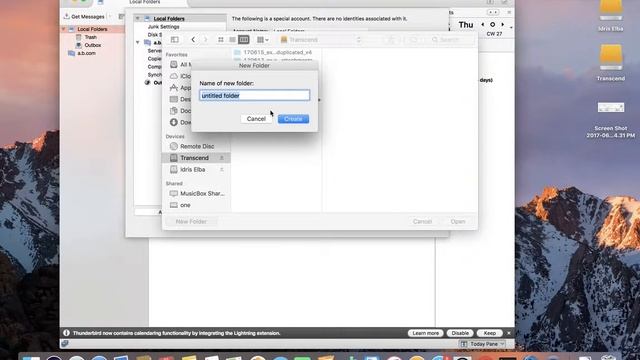Click Get Messages in Thunderbird
The image size is (640, 360).
[x=84, y=17]
